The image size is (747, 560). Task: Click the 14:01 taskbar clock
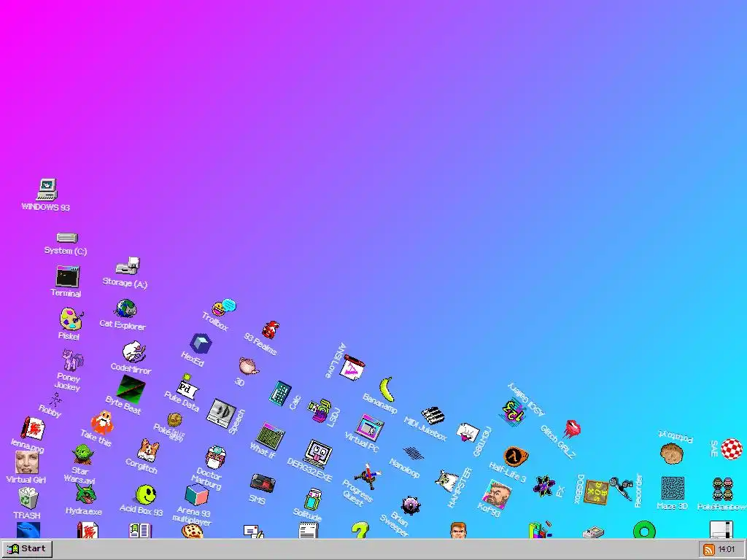[727, 550]
